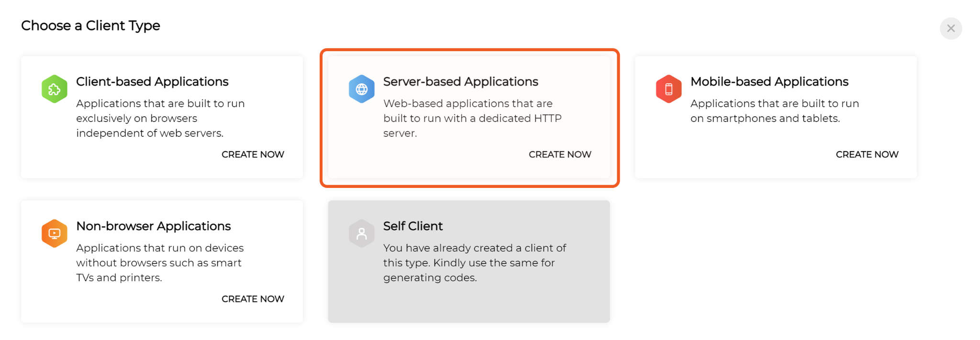Click the green puzzle-piece Client-based icon

[x=54, y=89]
